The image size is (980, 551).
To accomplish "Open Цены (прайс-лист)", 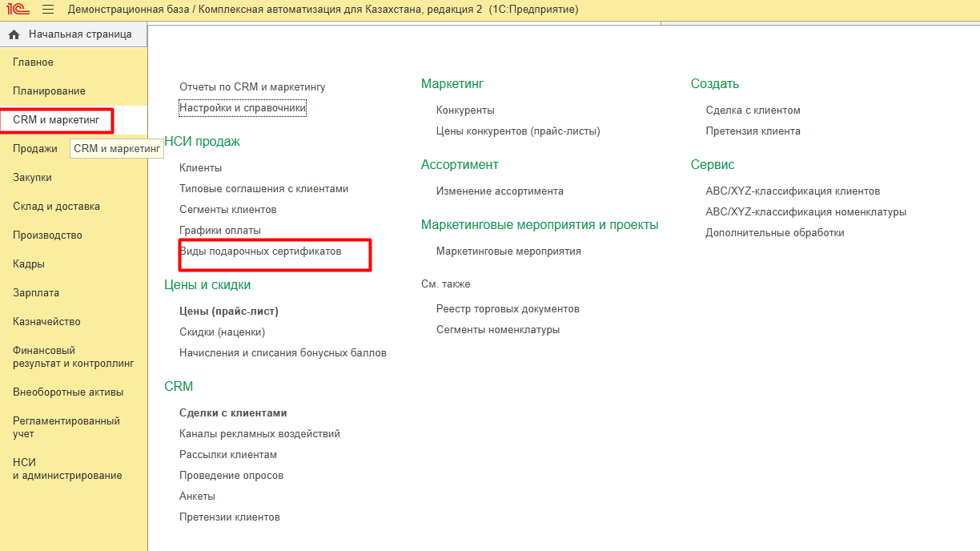I will click(229, 311).
